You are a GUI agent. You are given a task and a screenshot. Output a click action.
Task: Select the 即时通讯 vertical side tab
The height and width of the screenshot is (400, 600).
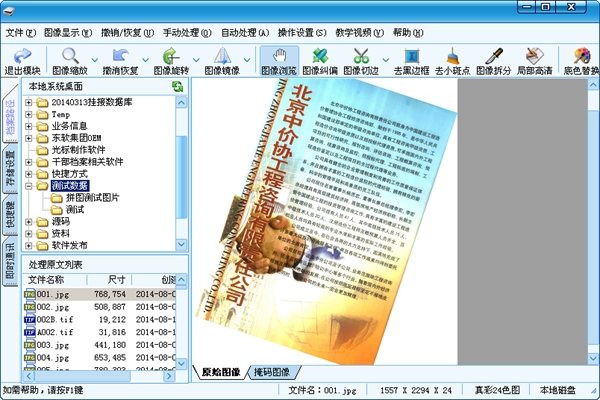pyautogui.click(x=10, y=261)
